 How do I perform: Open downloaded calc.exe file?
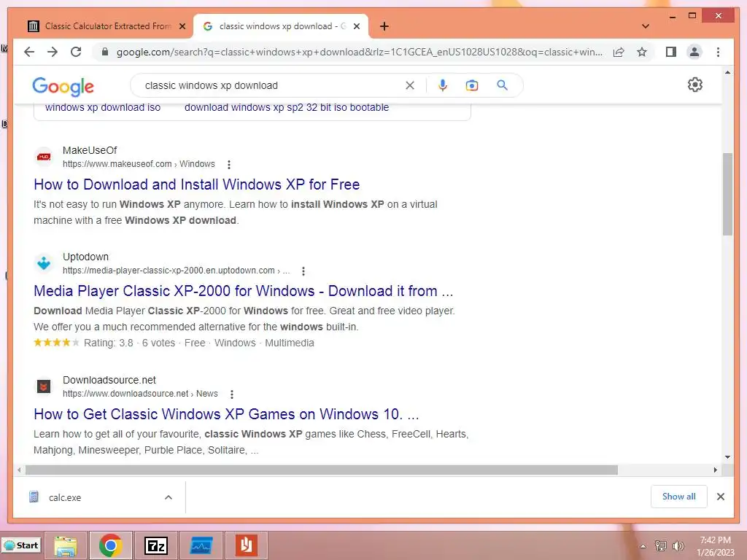(65, 497)
